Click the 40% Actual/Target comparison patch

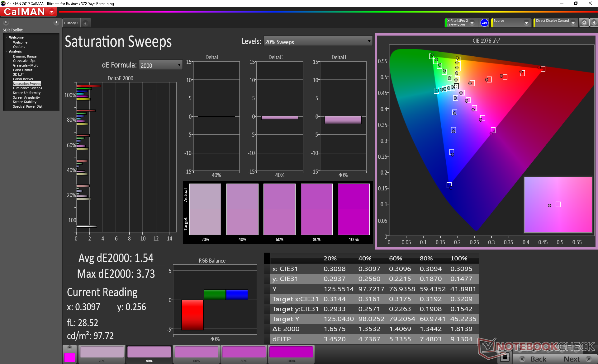point(242,209)
